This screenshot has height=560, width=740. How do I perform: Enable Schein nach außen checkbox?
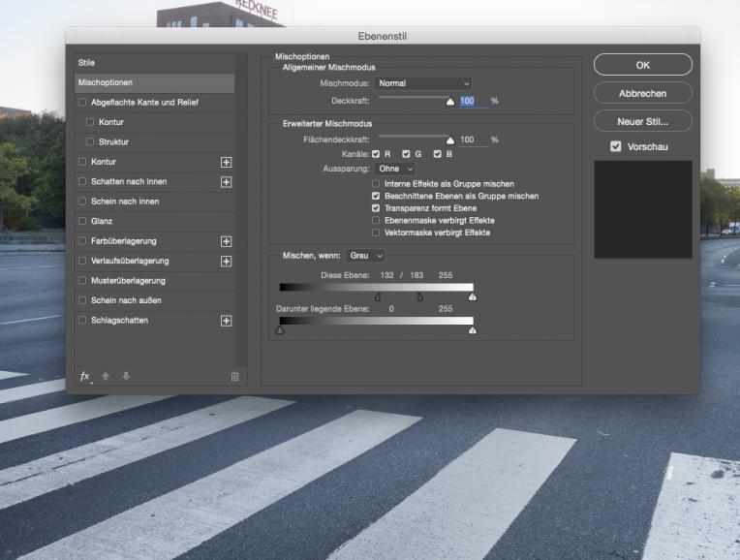[82, 300]
